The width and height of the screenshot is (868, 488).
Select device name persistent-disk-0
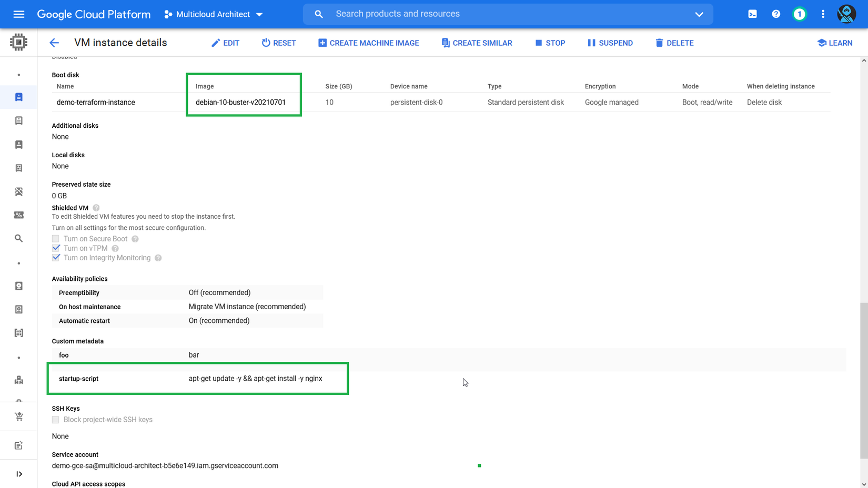tap(417, 103)
